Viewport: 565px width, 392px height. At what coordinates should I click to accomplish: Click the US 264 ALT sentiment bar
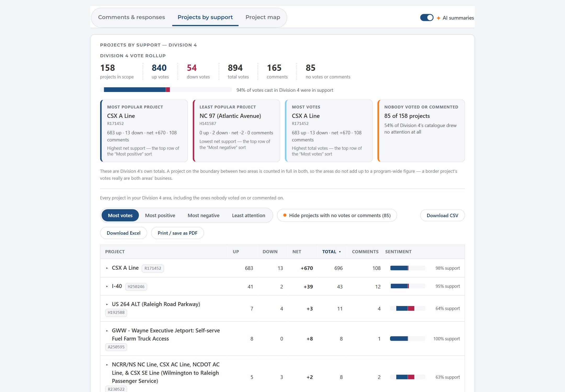point(408,308)
